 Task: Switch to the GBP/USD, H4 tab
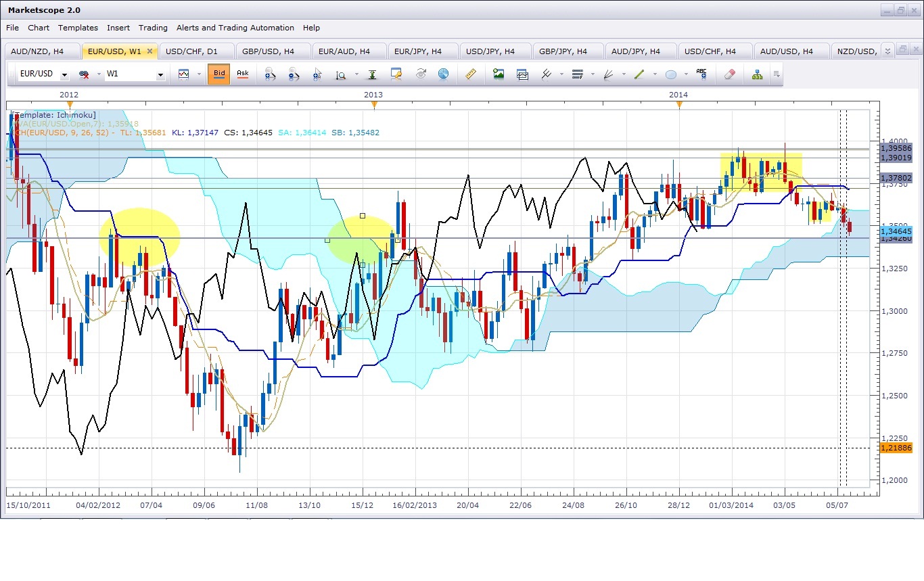click(268, 51)
